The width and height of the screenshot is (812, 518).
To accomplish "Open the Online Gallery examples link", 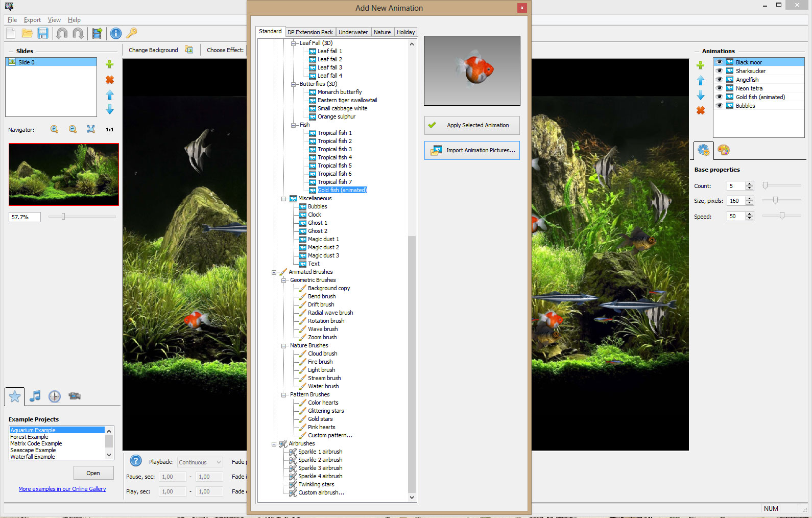I will [x=62, y=489].
